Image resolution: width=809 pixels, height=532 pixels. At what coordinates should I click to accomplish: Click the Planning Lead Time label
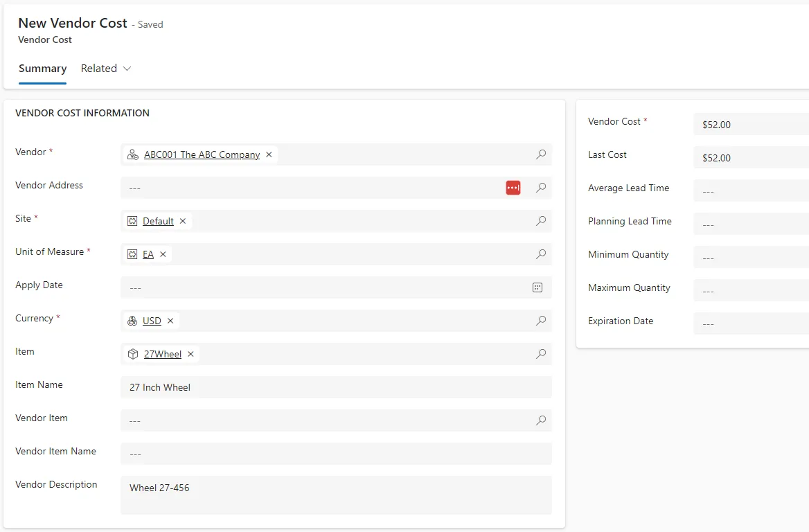click(630, 222)
